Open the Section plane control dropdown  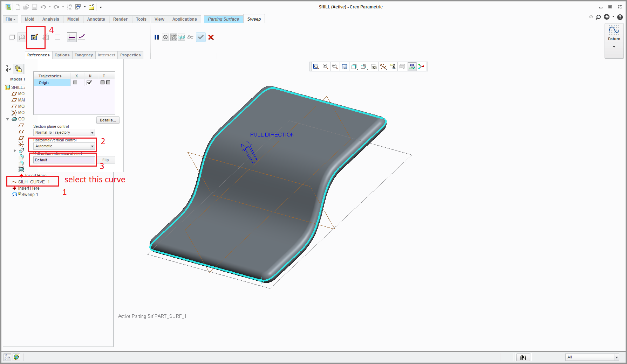(92, 133)
